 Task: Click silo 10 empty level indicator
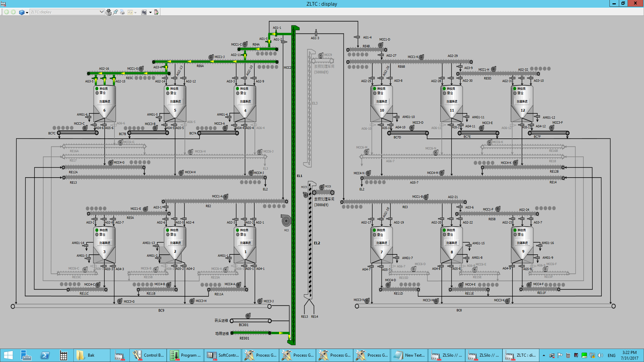click(375, 93)
